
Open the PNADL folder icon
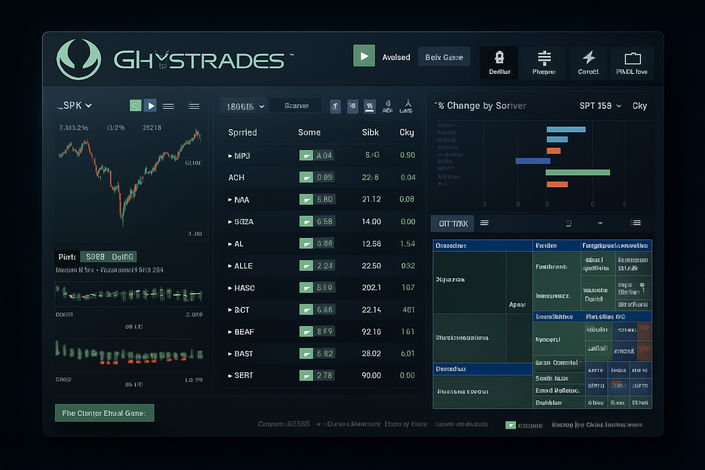[632, 62]
